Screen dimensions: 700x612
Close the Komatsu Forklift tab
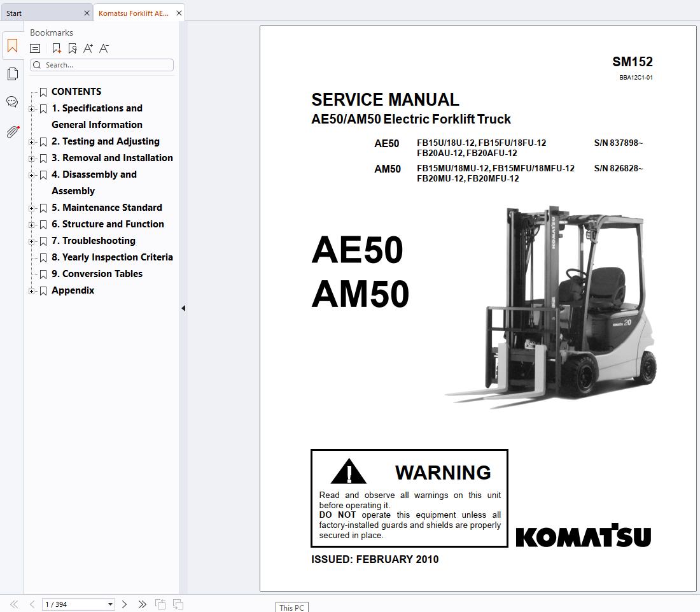click(179, 13)
